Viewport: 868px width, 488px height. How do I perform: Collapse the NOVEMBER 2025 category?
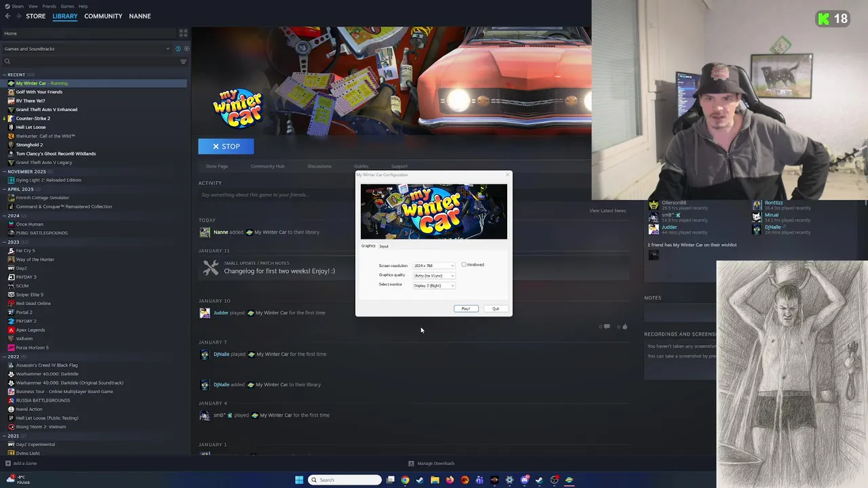5,171
